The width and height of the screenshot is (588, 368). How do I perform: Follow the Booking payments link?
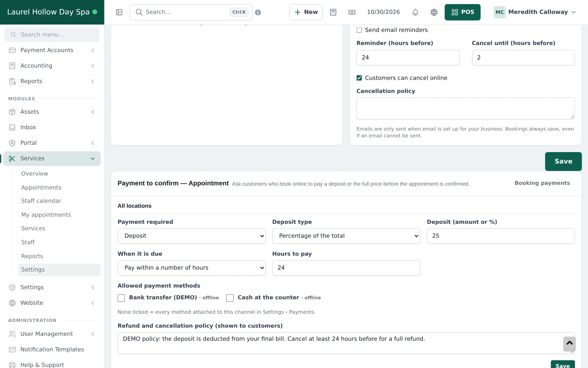(542, 183)
